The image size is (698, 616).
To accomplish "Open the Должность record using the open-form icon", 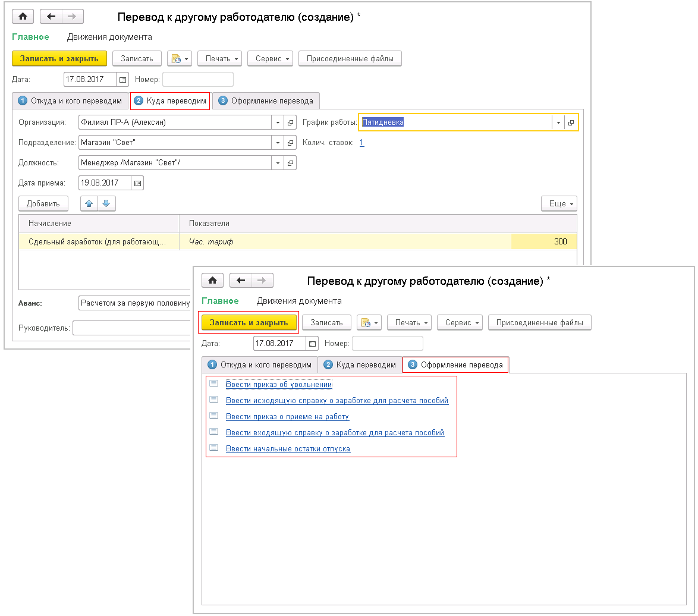I will tap(291, 163).
